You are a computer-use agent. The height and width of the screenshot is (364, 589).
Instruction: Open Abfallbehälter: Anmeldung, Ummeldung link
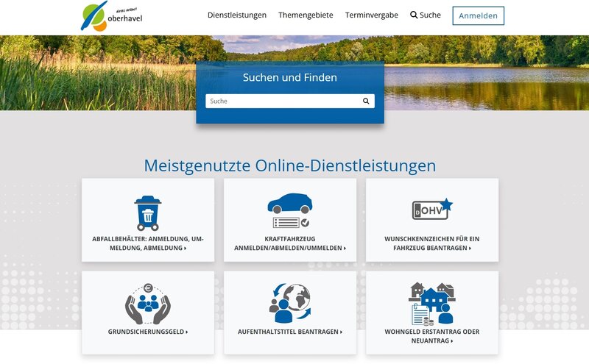pos(148,243)
